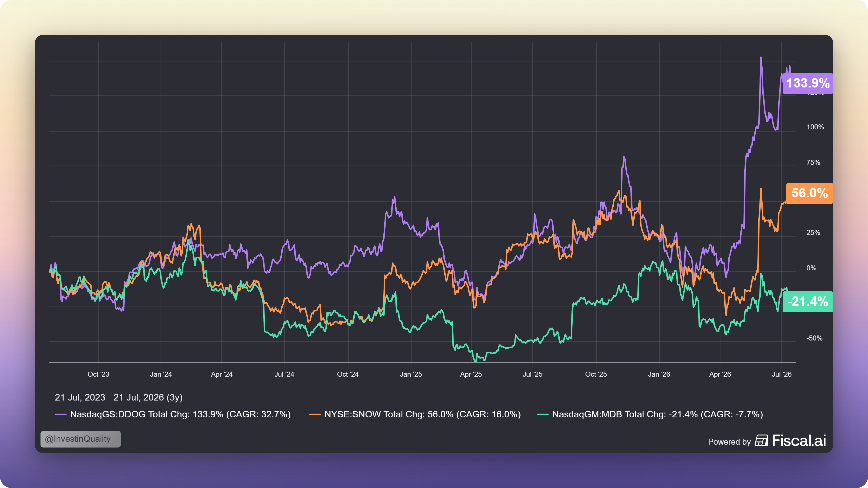Viewport: 868px width, 488px height.
Task: Click the orange SNOW legend line marker
Action: click(x=315, y=414)
